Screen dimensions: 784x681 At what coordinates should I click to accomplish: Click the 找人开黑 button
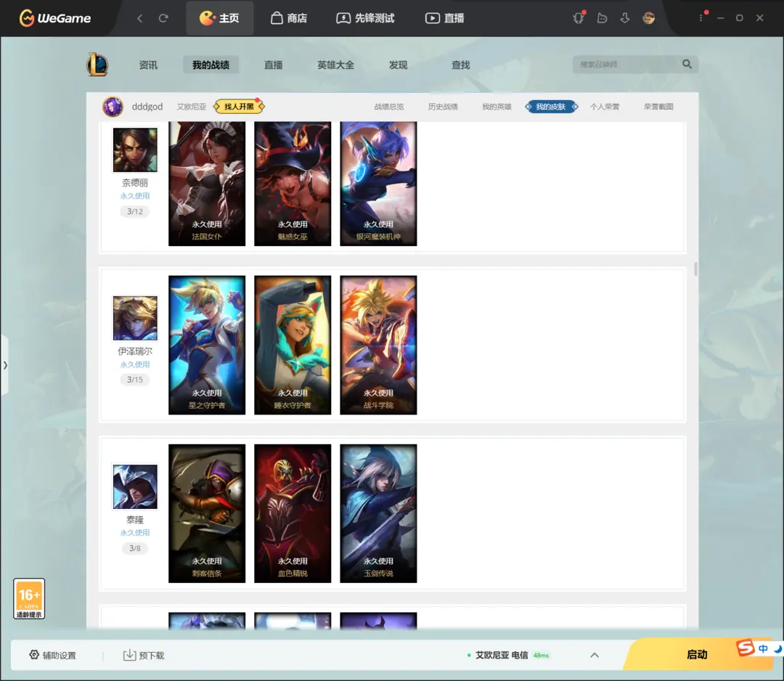(x=239, y=107)
